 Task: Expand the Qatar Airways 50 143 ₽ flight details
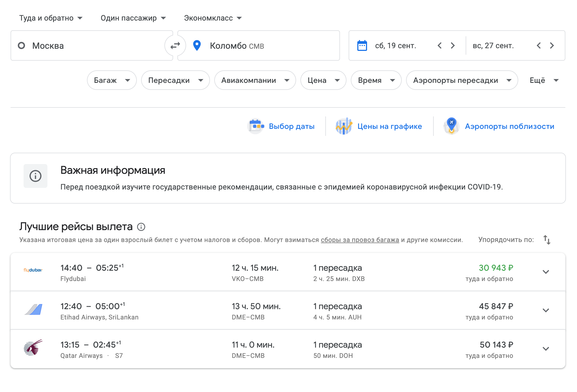pyautogui.click(x=546, y=349)
